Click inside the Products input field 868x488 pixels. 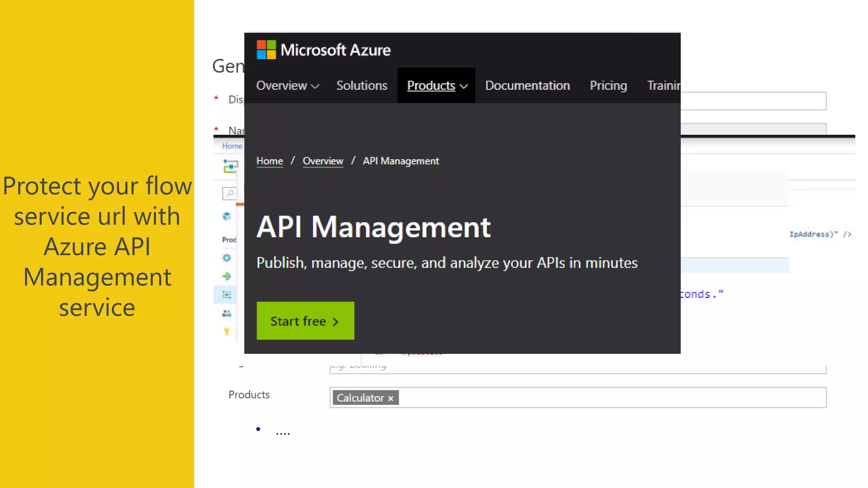[578, 397]
